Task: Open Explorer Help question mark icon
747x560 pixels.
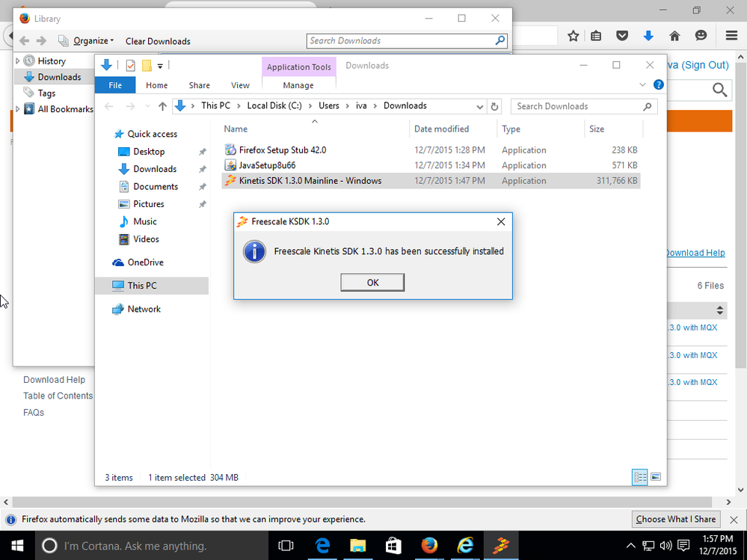Action: pyautogui.click(x=658, y=84)
